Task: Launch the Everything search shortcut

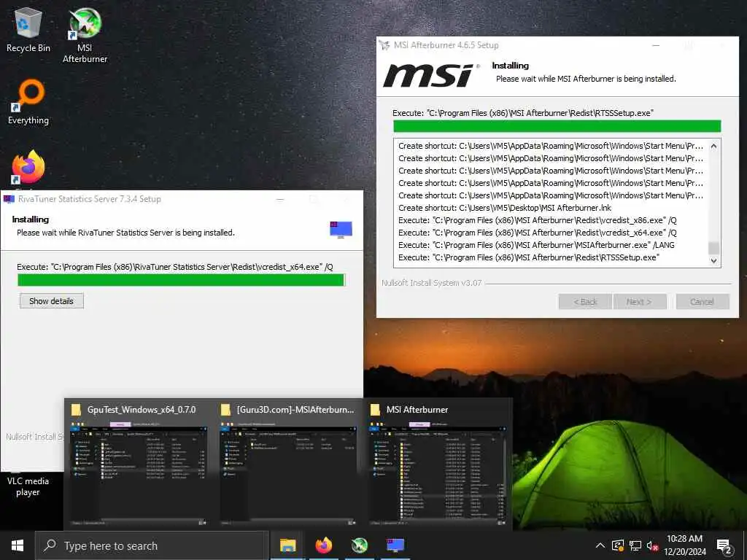Action: click(x=28, y=101)
